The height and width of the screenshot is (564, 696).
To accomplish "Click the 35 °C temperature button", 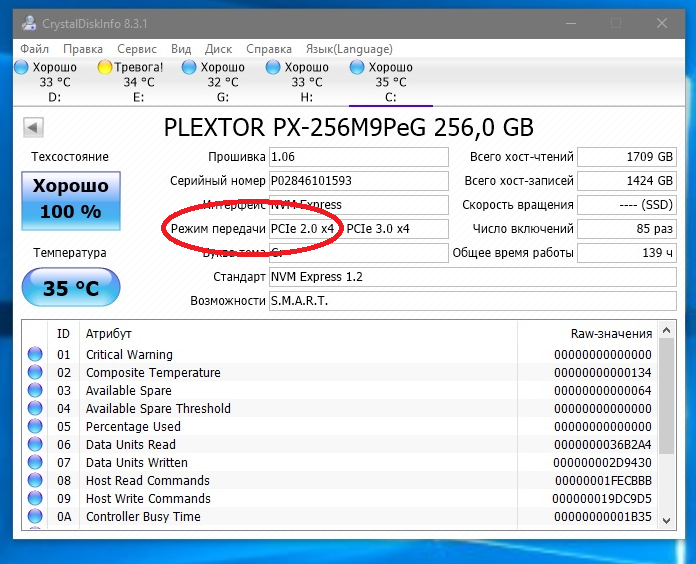I will point(71,288).
